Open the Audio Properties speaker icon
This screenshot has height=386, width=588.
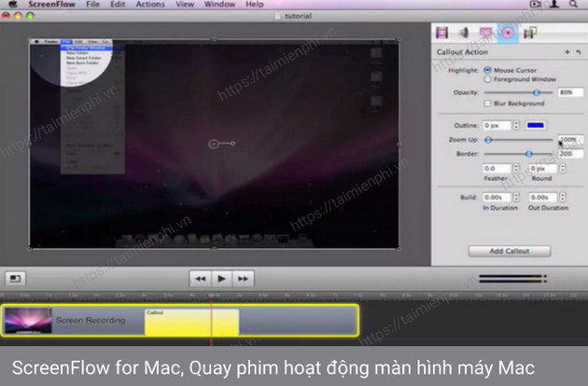click(464, 33)
